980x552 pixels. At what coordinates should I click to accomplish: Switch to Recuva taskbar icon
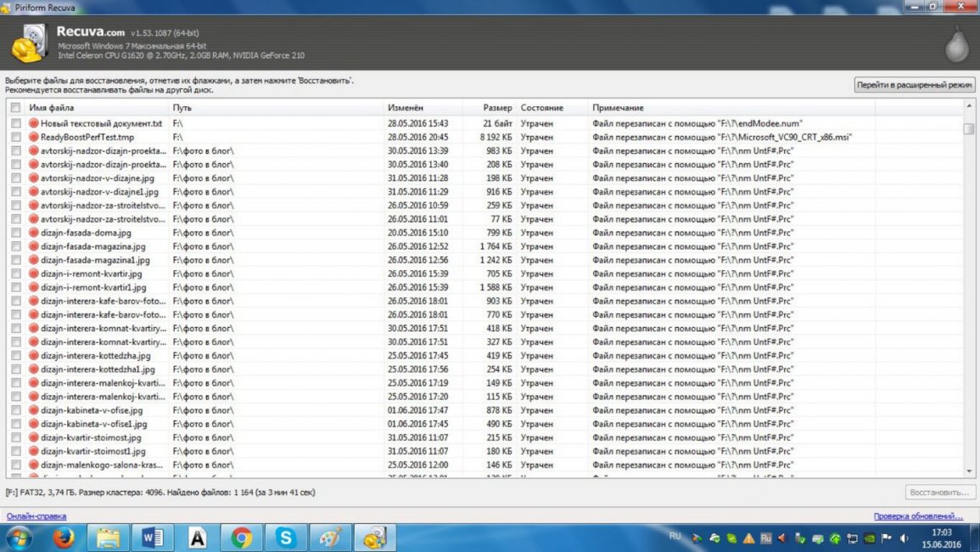pyautogui.click(x=375, y=538)
